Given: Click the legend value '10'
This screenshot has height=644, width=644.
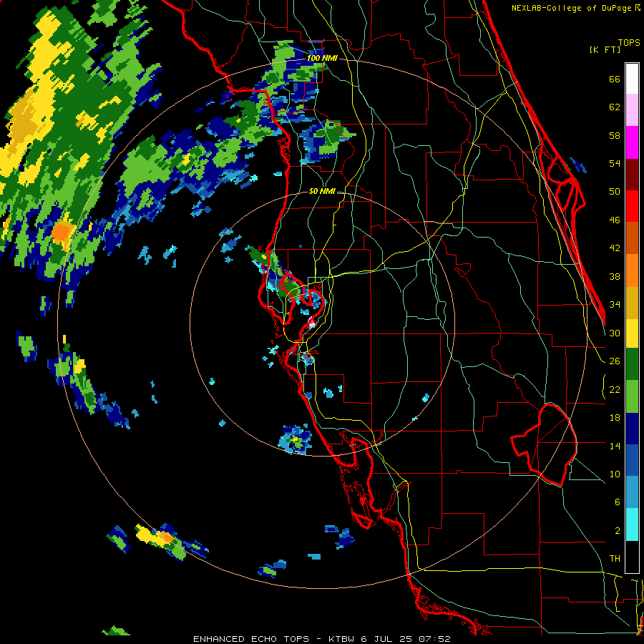Looking at the screenshot, I should 615,474.
